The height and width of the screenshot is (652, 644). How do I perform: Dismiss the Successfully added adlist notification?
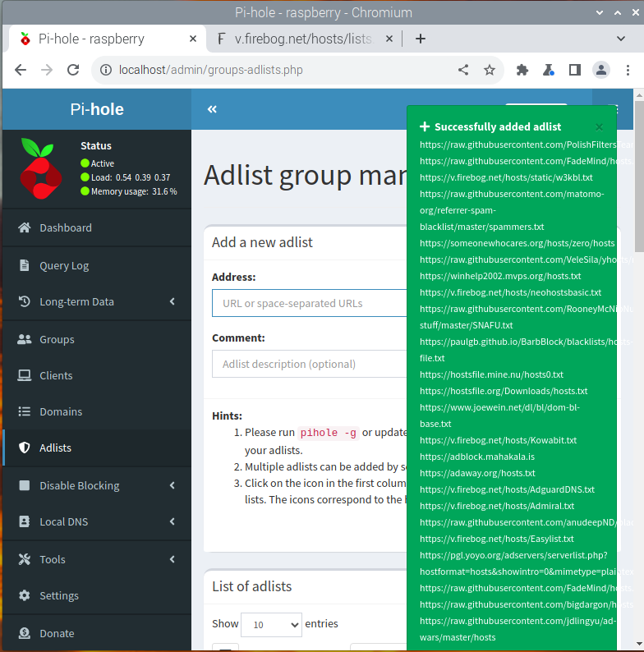[599, 127]
